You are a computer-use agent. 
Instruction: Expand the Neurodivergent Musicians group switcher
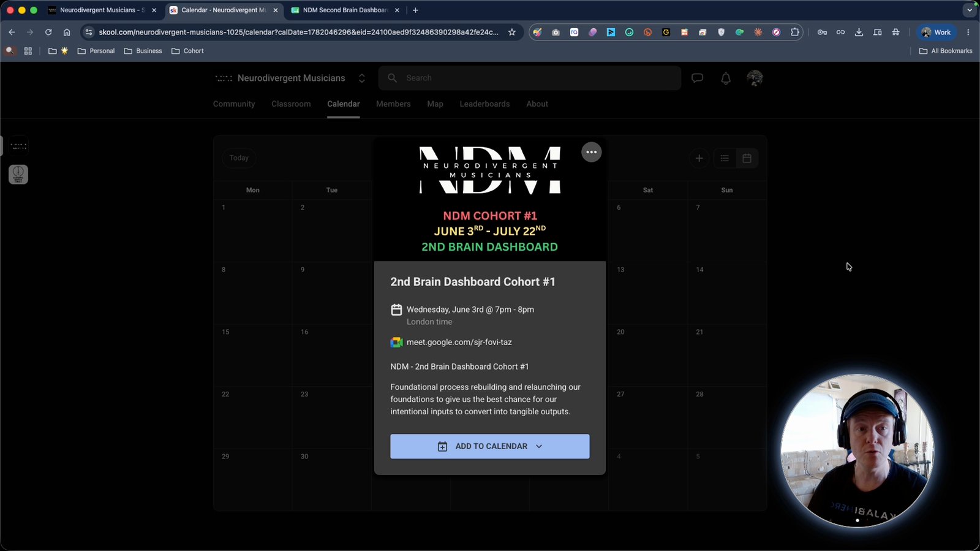pyautogui.click(x=362, y=78)
